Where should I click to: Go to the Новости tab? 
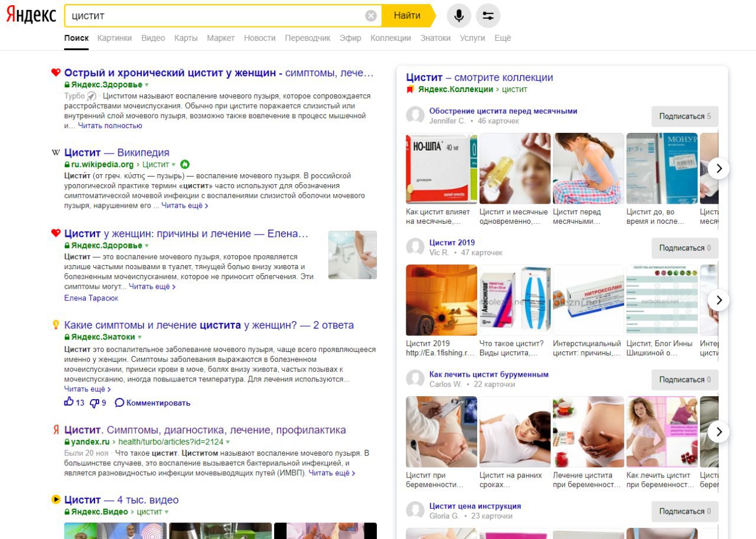click(x=260, y=38)
